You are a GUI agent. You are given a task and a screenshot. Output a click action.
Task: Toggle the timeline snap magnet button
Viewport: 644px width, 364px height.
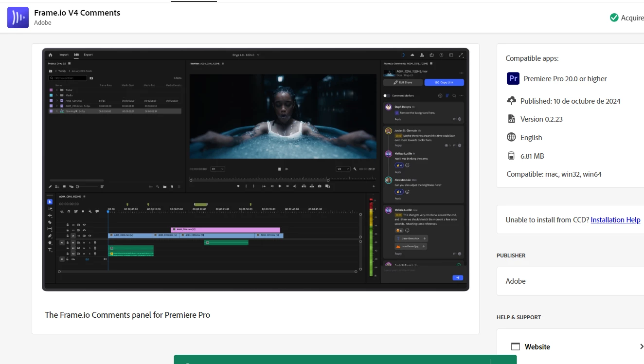pos(69,211)
